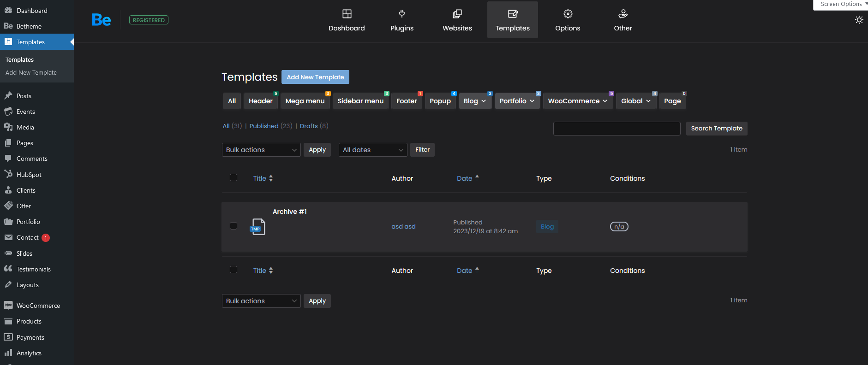The image size is (868, 365).
Task: Click the big blue Be logo
Action: pyautogui.click(x=101, y=20)
